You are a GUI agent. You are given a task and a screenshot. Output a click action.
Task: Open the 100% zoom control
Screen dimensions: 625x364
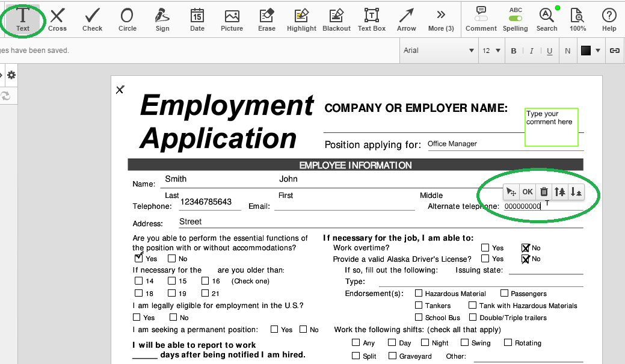coord(577,19)
